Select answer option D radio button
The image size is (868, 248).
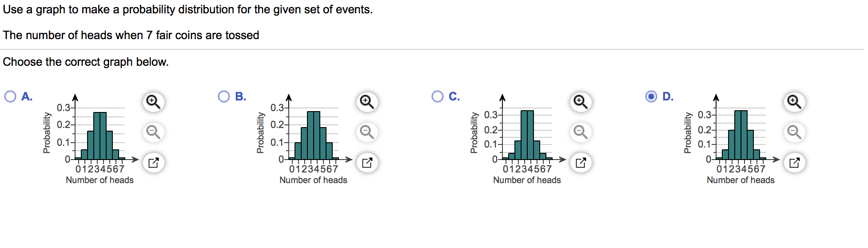[651, 96]
